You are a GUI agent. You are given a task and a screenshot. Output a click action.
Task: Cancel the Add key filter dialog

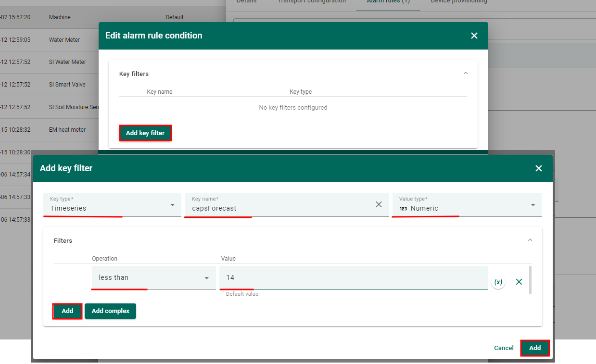[x=504, y=348]
